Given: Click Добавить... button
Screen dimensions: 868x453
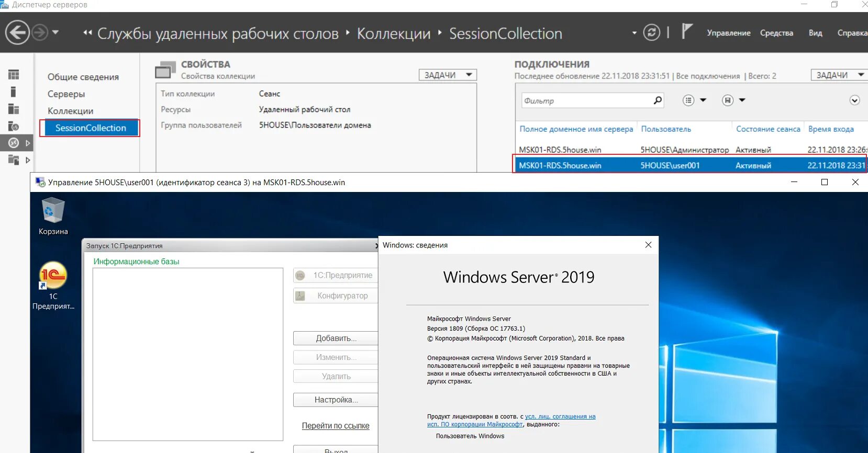Looking at the screenshot, I should (336, 338).
